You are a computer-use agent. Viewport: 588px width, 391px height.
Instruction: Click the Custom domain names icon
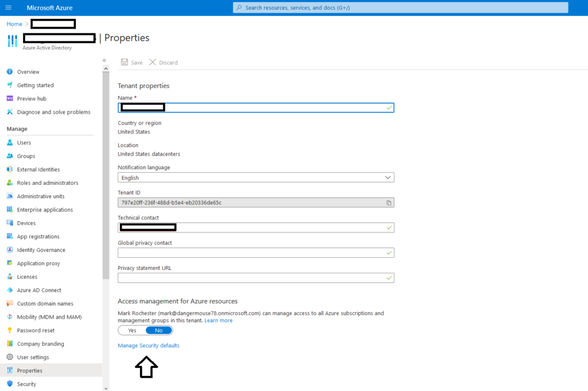[10, 304]
